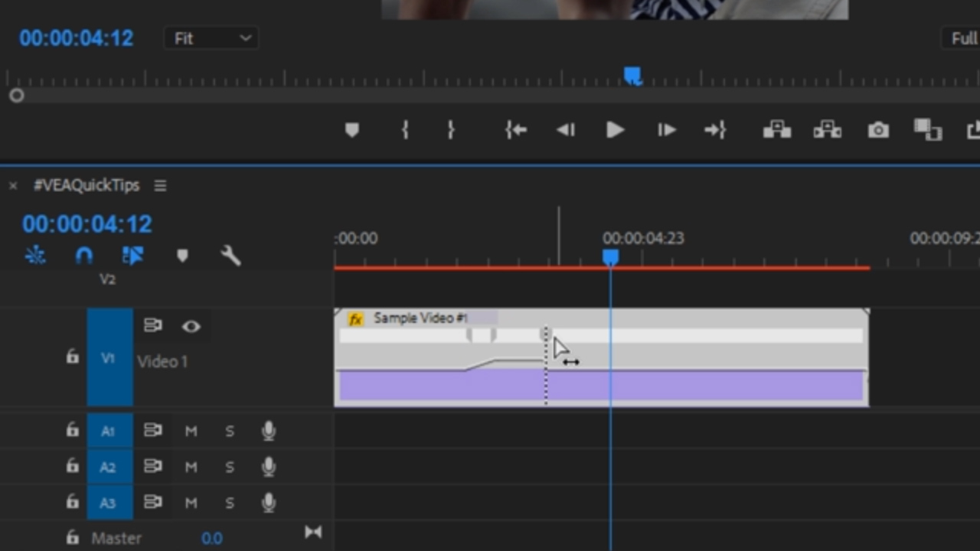Click the Full dropdown at top right

coord(963,38)
